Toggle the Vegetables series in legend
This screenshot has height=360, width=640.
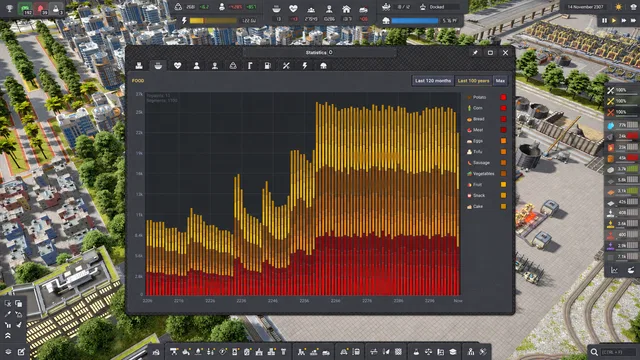coord(486,174)
